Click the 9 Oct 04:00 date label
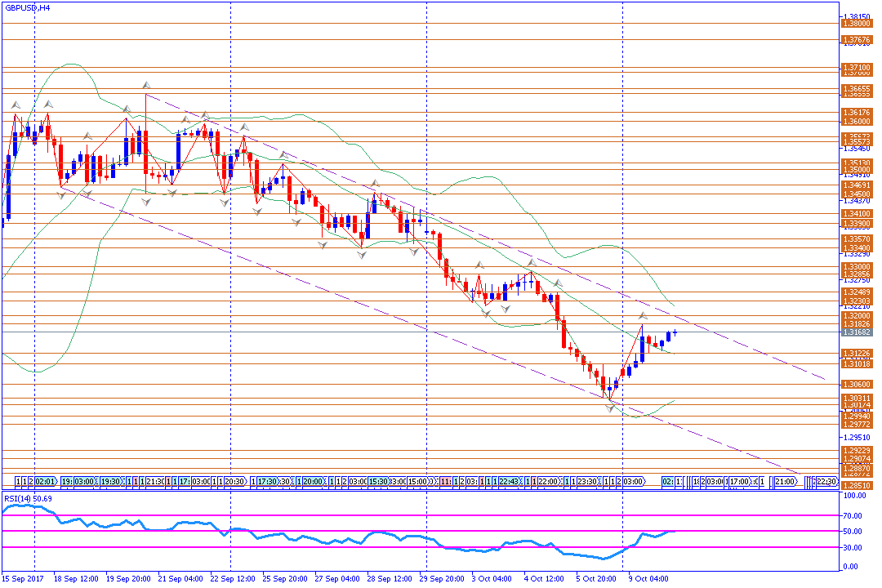This screenshot has height=588, width=882. click(649, 578)
